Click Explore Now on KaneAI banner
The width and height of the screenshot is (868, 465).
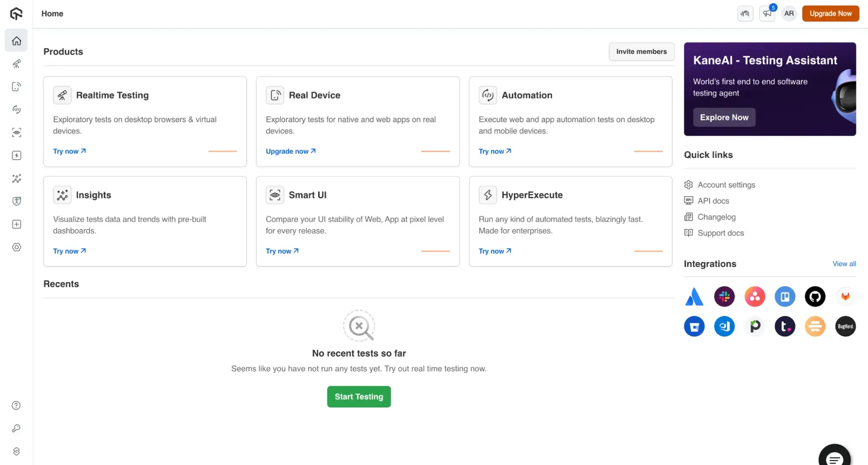pos(724,118)
